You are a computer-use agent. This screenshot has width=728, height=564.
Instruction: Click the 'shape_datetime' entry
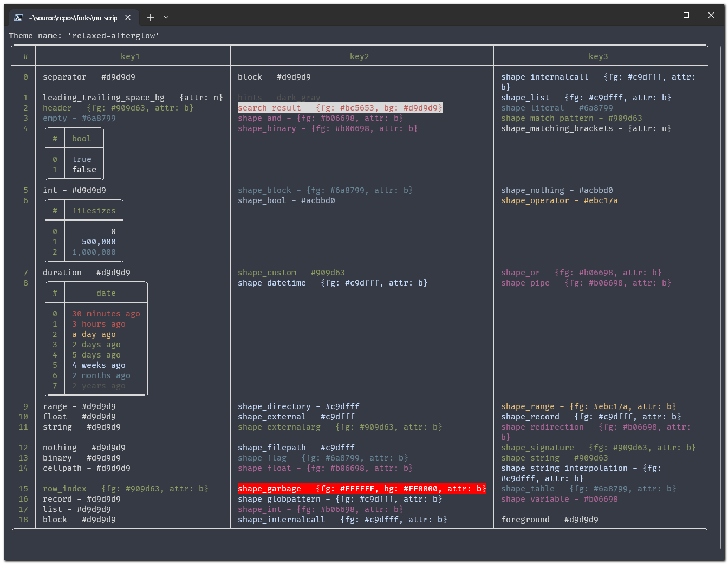pyautogui.click(x=333, y=283)
